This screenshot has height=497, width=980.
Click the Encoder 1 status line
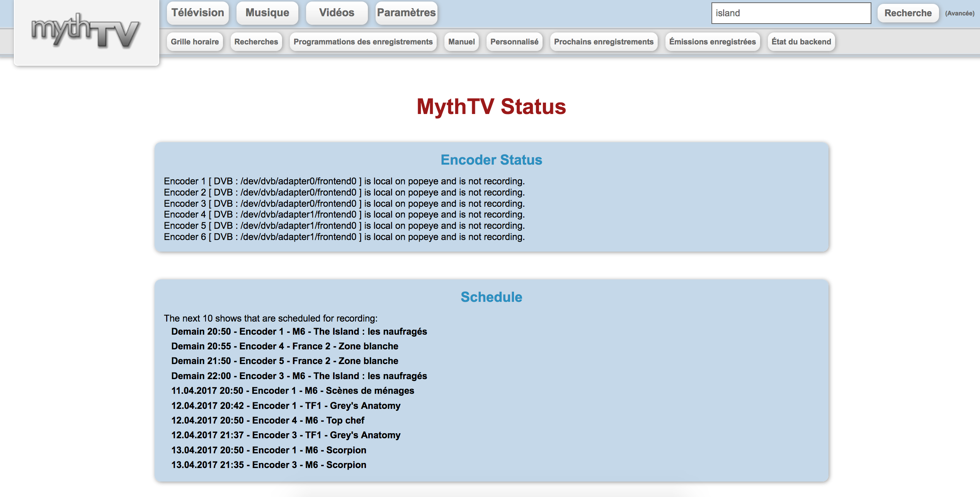coord(344,181)
